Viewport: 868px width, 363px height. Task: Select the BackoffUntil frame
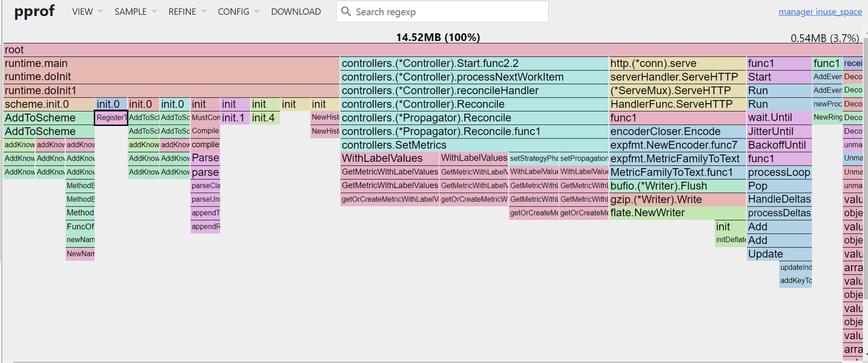coord(779,145)
